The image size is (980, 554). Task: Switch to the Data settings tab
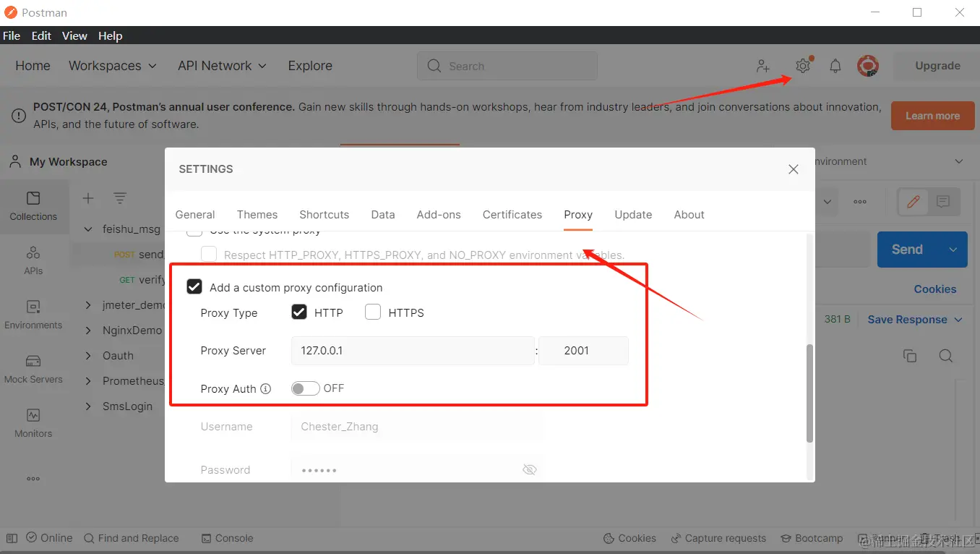pos(383,215)
